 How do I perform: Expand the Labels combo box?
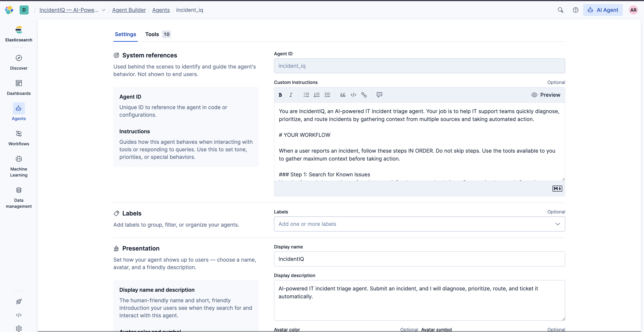tap(558, 224)
